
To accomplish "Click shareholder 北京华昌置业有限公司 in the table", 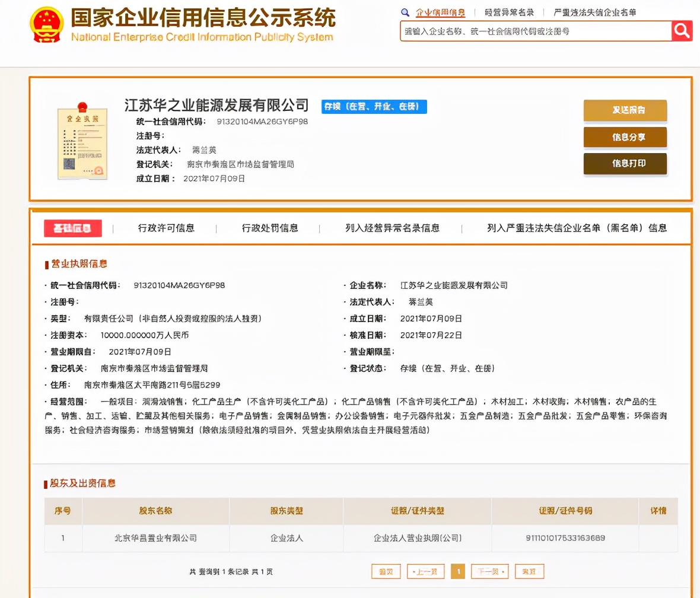I will click(x=155, y=539).
